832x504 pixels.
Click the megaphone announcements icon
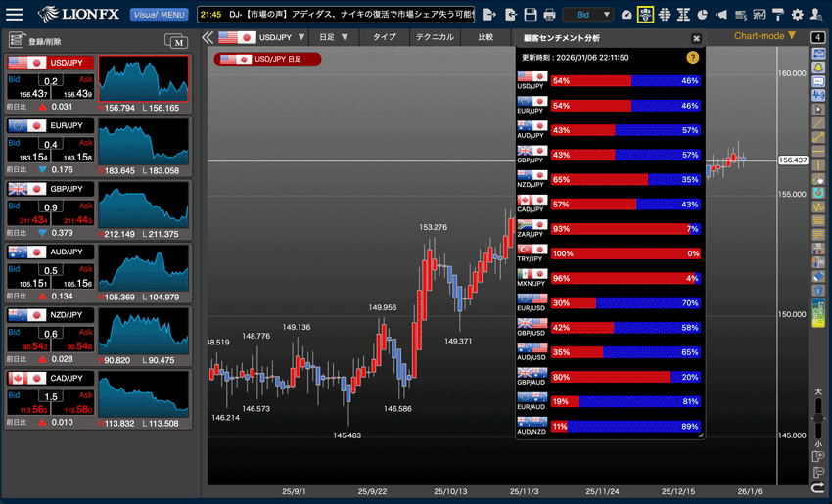[721, 15]
